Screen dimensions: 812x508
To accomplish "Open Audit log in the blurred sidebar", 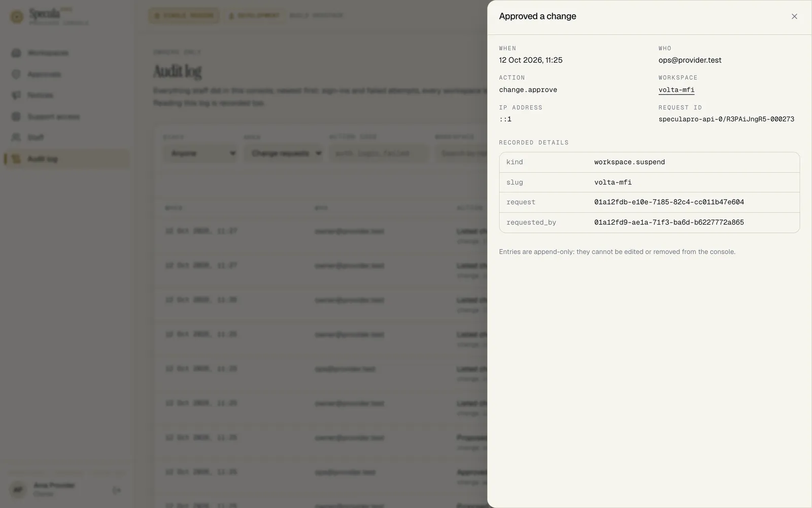I will [66, 159].
